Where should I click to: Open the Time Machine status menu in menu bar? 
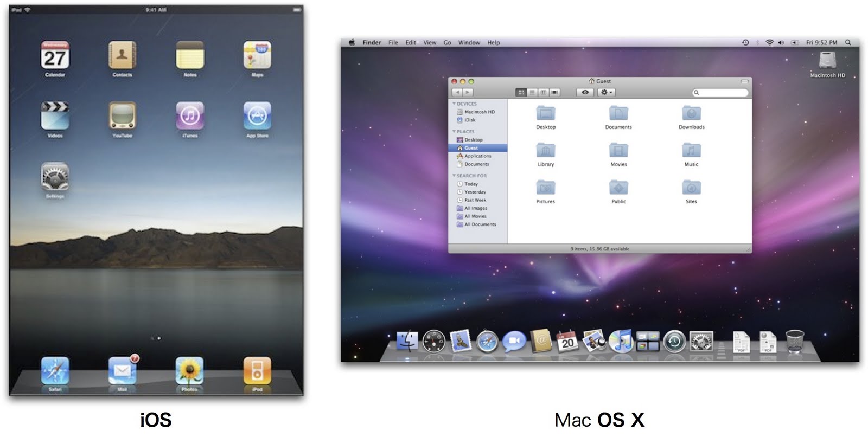[745, 42]
